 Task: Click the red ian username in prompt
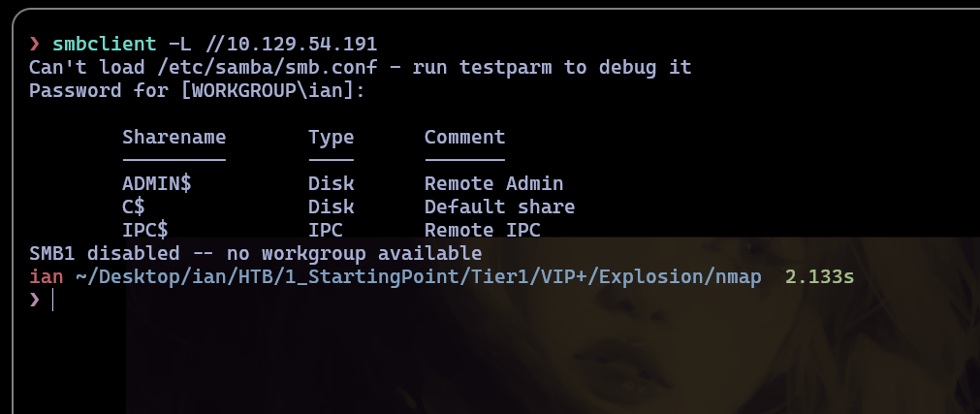pos(47,276)
